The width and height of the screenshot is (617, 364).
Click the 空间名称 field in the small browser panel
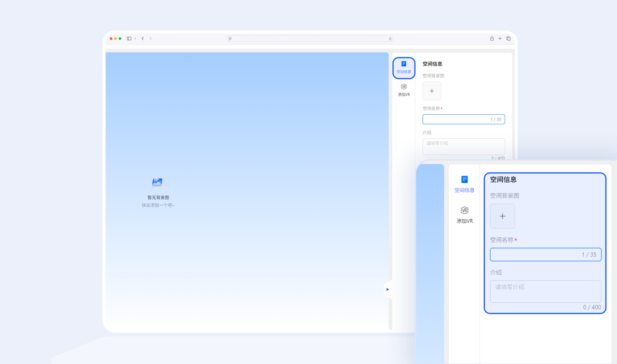456,119
